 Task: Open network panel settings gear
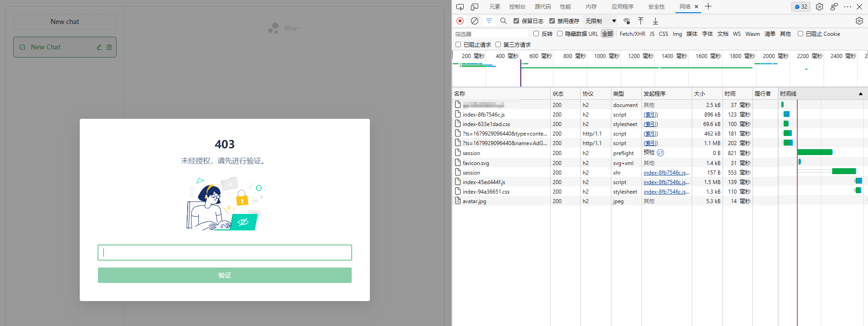point(859,21)
